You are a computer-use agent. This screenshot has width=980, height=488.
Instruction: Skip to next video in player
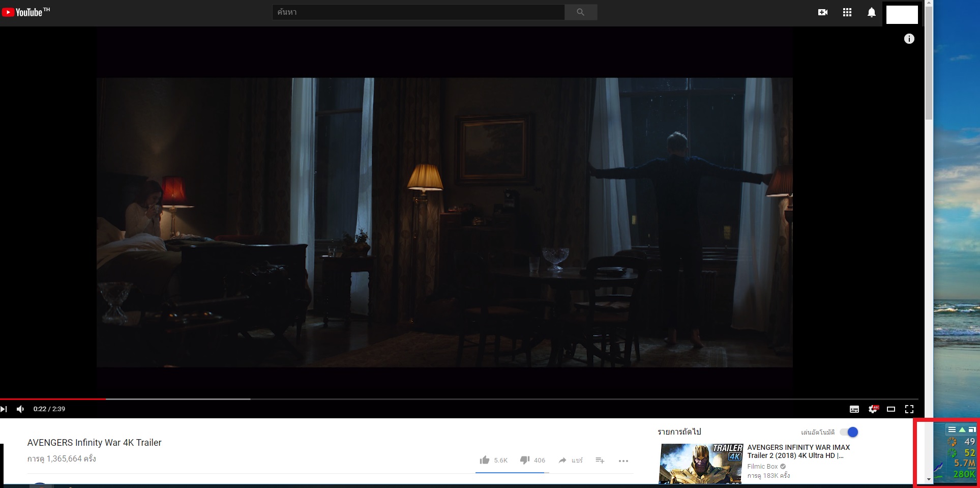4,409
